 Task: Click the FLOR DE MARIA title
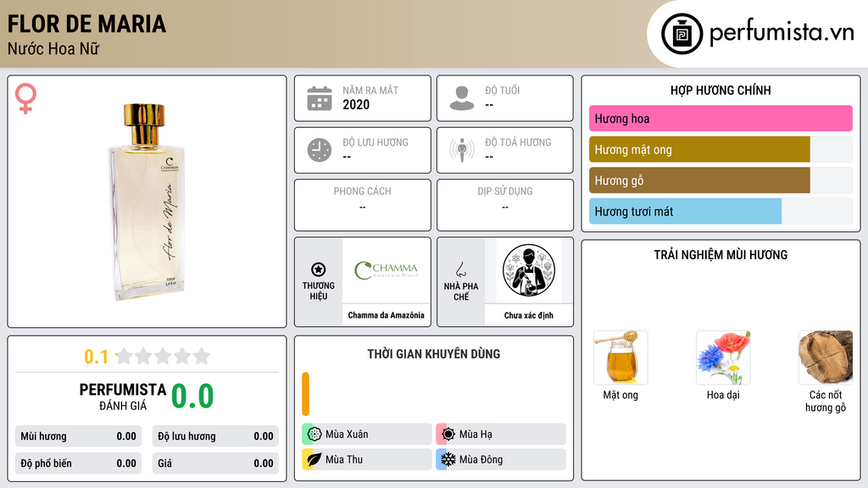[86, 24]
